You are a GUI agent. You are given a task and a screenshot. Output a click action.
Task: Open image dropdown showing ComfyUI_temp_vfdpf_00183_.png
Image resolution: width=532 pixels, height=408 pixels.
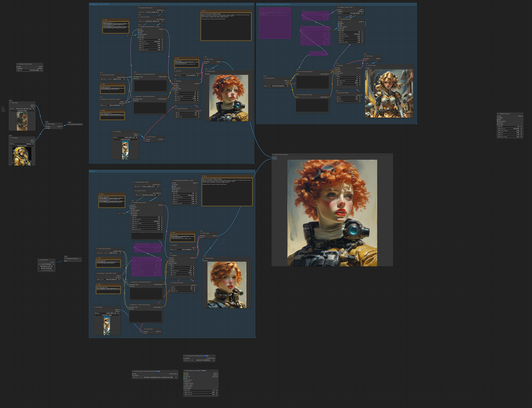(22, 109)
